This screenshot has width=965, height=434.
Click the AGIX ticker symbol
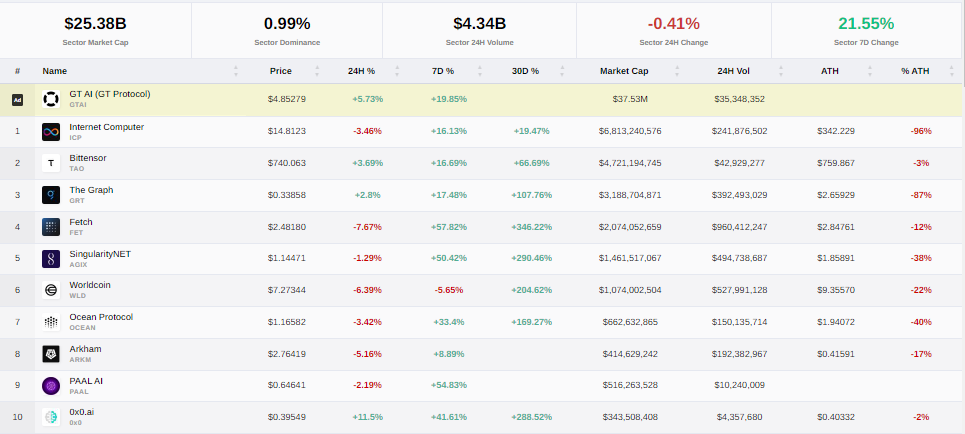(x=78, y=265)
